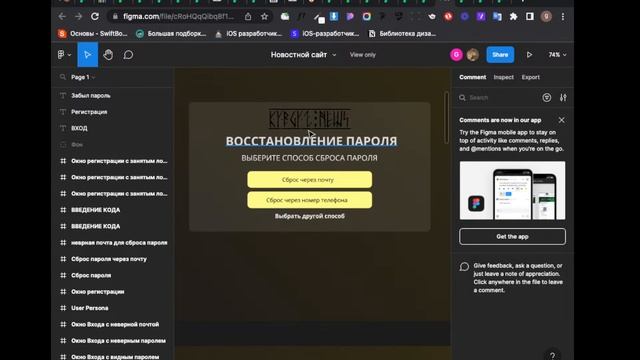Viewport: 640px width, 360px height.
Task: Open the first iOS разработчик... bookmark
Action: click(x=248, y=33)
